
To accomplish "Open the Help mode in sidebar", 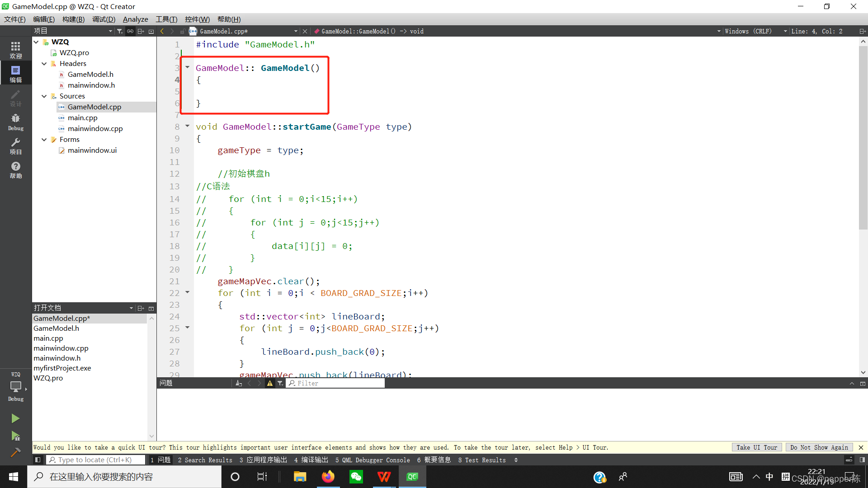I will point(15,169).
